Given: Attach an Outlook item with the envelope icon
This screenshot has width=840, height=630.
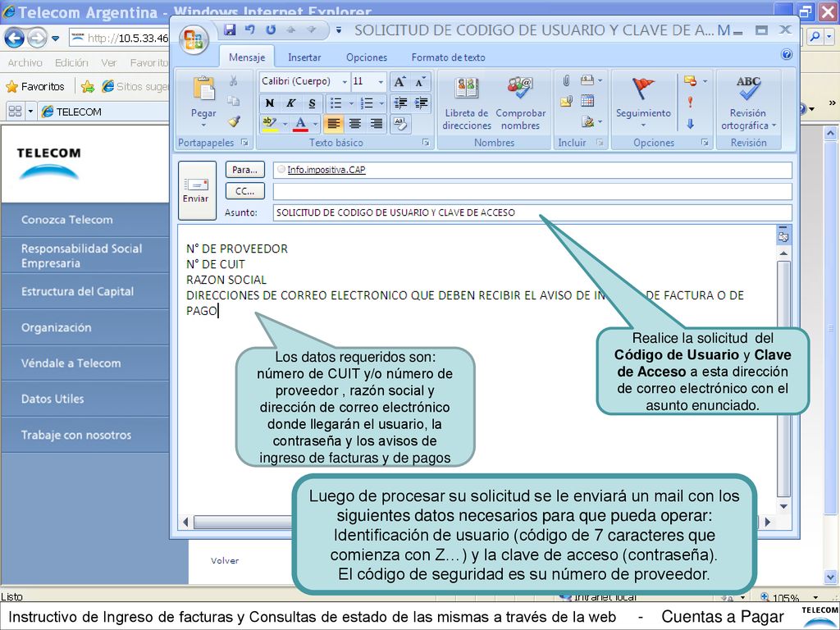Looking at the screenshot, I should (566, 101).
